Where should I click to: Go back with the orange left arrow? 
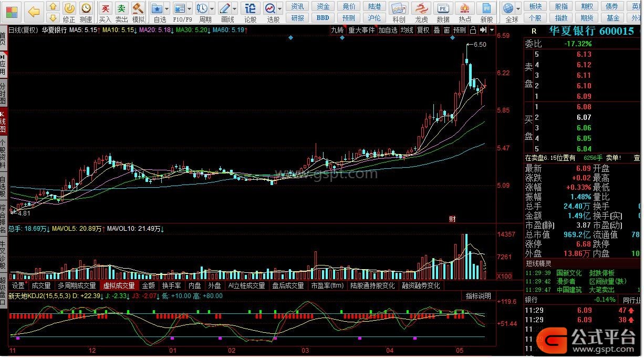(34, 12)
